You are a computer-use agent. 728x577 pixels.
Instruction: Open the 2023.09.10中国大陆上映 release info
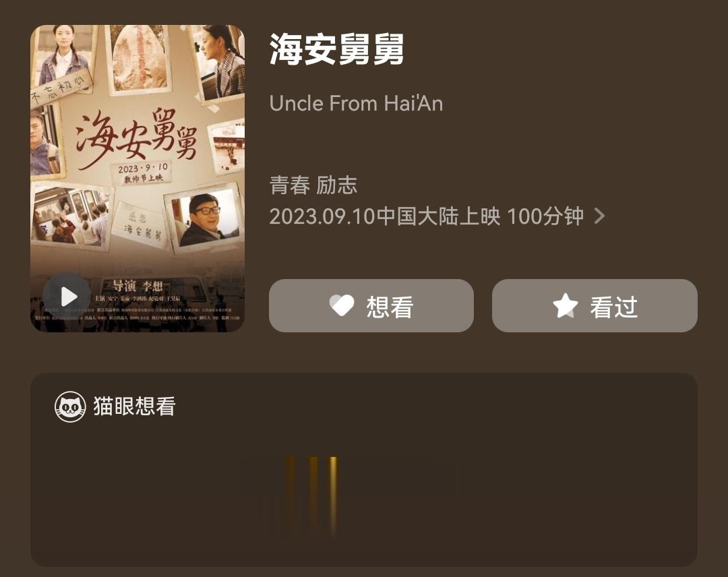coord(385,216)
